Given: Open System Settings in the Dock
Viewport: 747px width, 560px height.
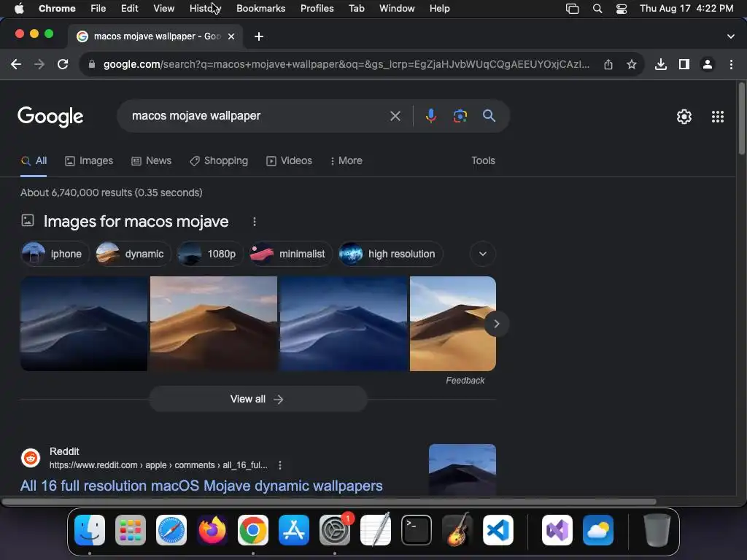Looking at the screenshot, I should click(x=334, y=530).
